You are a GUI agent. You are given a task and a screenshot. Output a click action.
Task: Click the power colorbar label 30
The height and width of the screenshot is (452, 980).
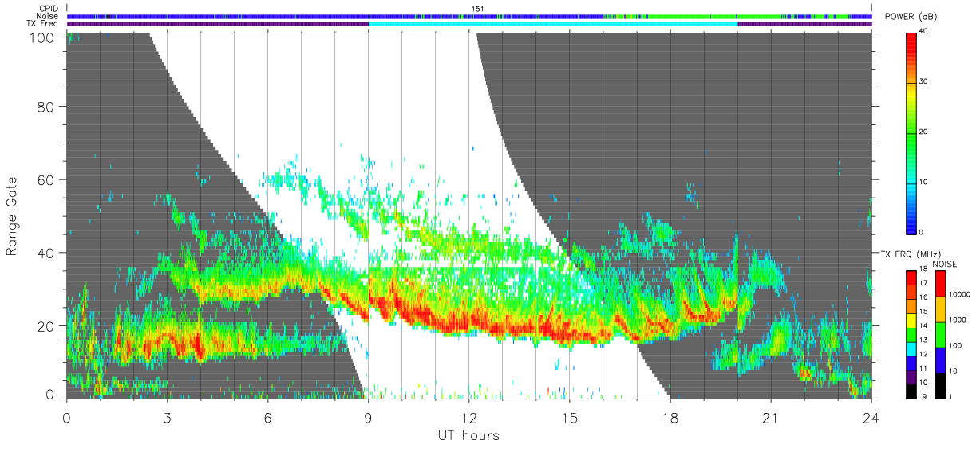point(925,82)
